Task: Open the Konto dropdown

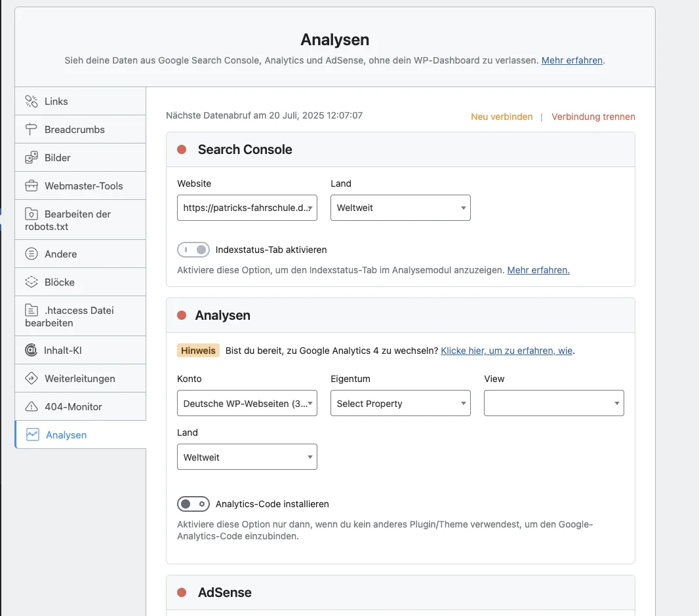Action: (x=247, y=404)
